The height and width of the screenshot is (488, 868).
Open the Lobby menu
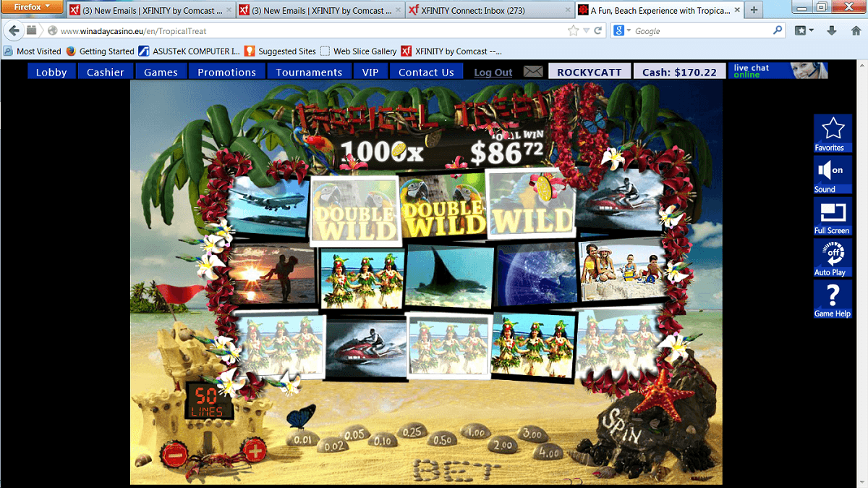(x=51, y=72)
